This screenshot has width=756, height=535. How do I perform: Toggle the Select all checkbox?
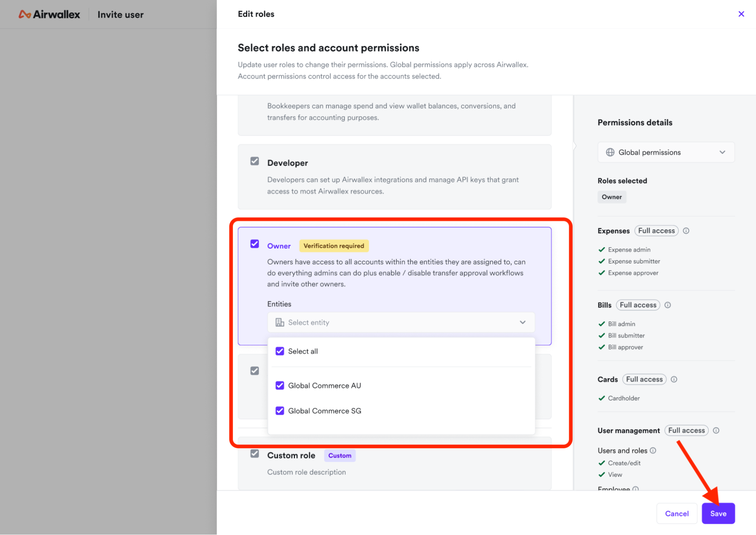tap(279, 351)
